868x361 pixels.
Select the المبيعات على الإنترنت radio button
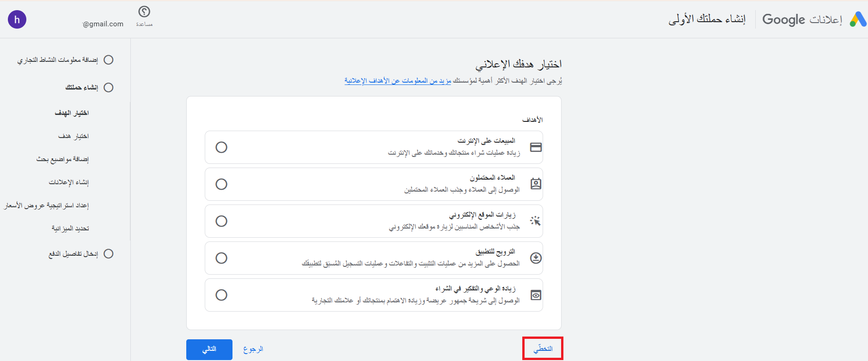click(x=221, y=147)
